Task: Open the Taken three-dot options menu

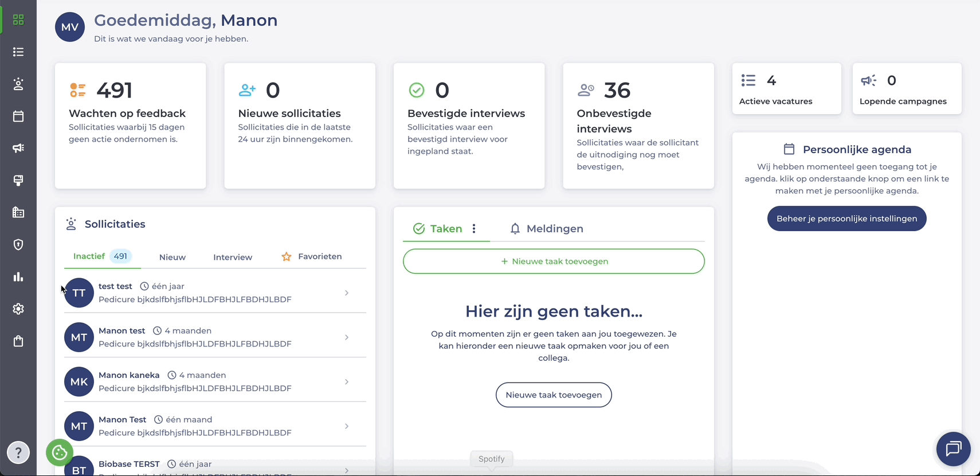Action: pos(474,229)
